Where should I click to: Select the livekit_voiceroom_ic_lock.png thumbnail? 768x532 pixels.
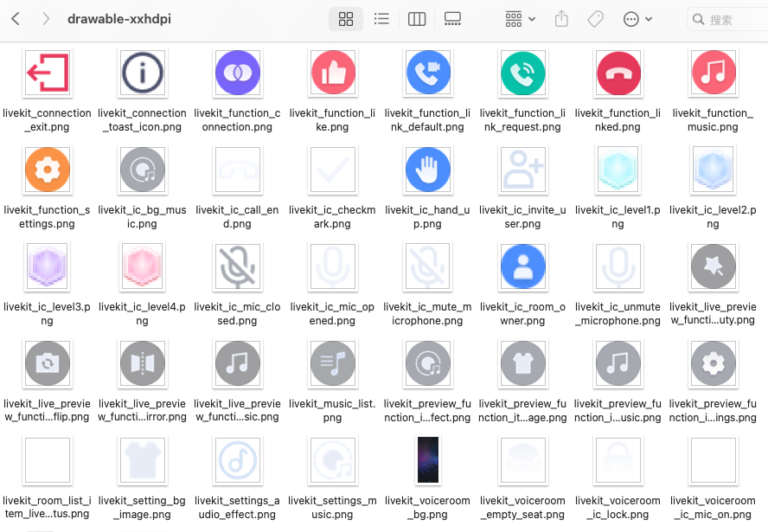click(x=618, y=460)
